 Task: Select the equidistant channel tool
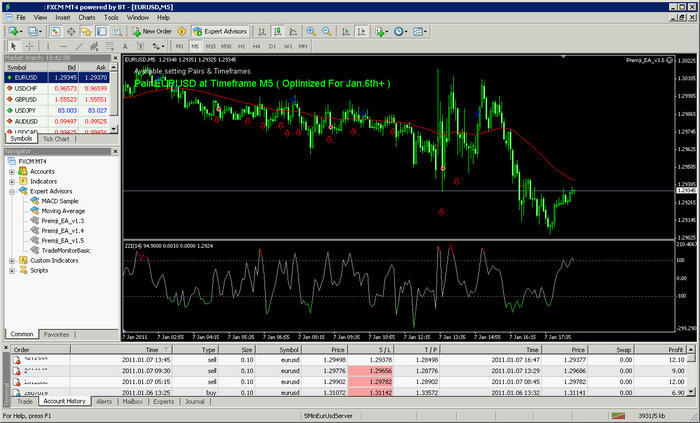pos(94,46)
